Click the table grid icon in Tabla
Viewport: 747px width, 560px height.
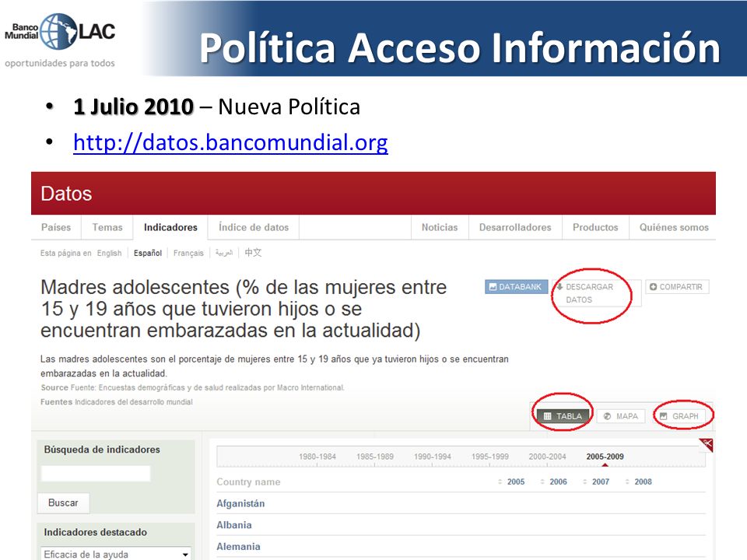pyautogui.click(x=547, y=416)
